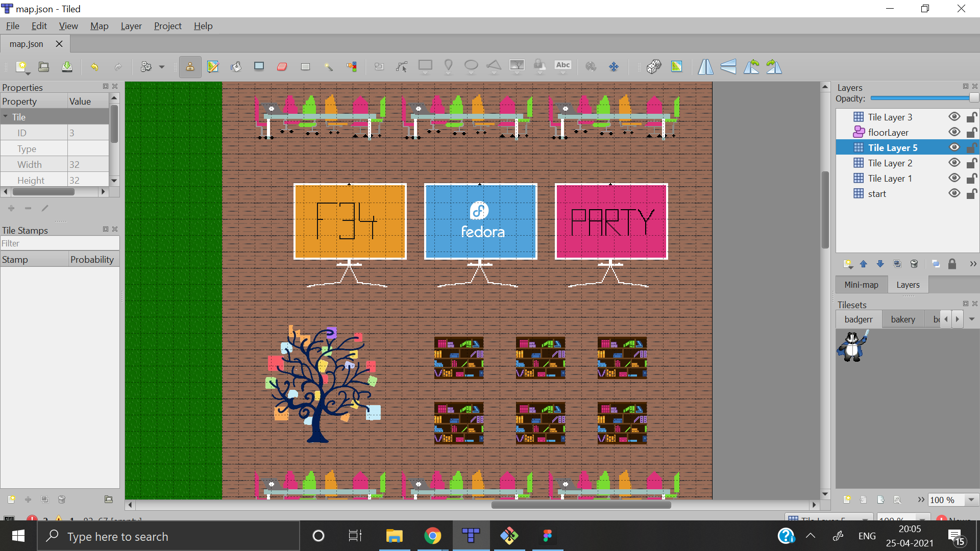Rotate the stamp left
The image size is (980, 551).
[751, 67]
